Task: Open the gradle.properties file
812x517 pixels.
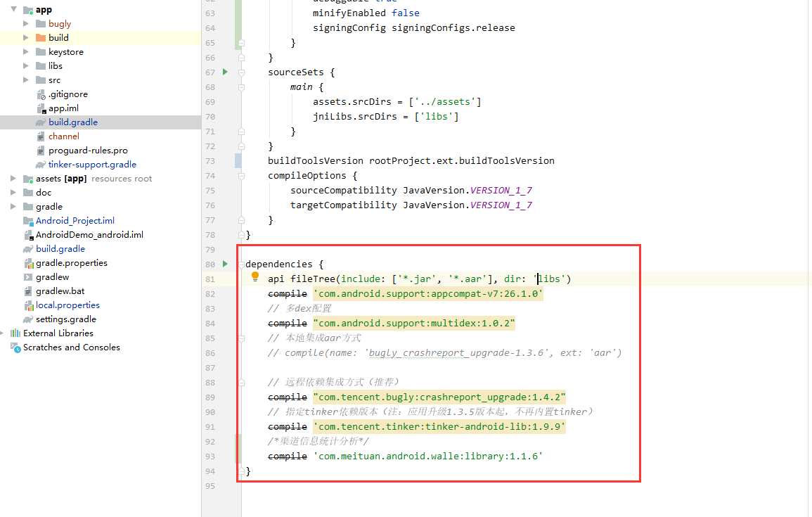Action: [72, 262]
